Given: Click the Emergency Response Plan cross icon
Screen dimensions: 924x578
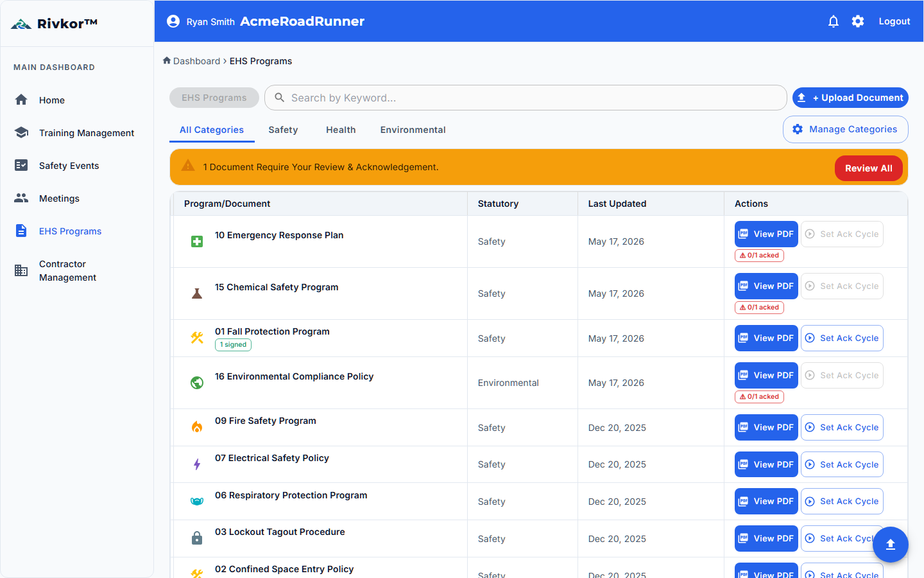Looking at the screenshot, I should (197, 241).
